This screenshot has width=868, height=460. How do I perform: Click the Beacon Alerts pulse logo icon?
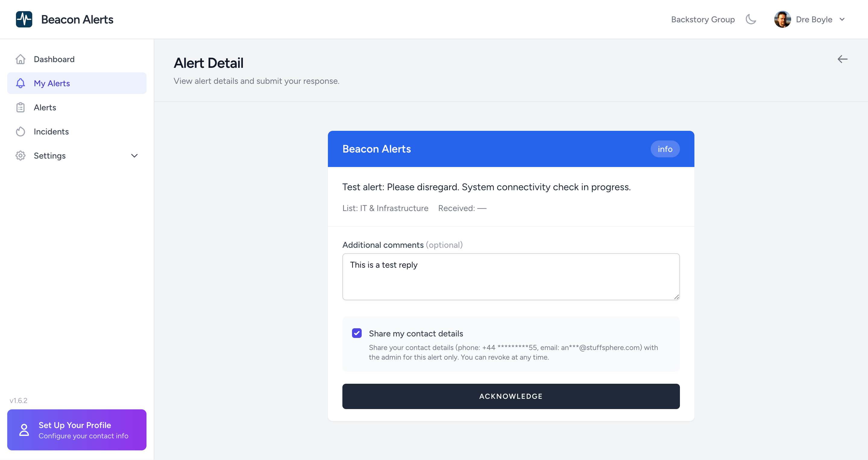24,19
